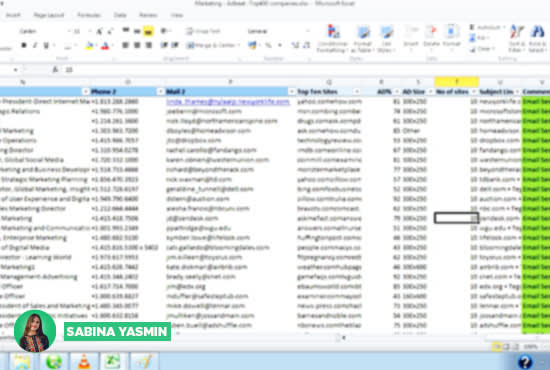
Task: Open the Help question mark icon
Action: point(525,362)
